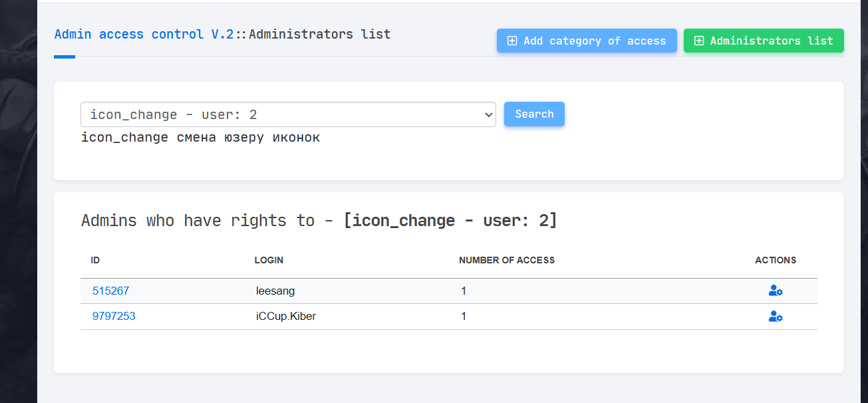Screen dimensions: 868x403
Task: Expand the icon_change - user: 2 dropdown
Action: click(288, 114)
